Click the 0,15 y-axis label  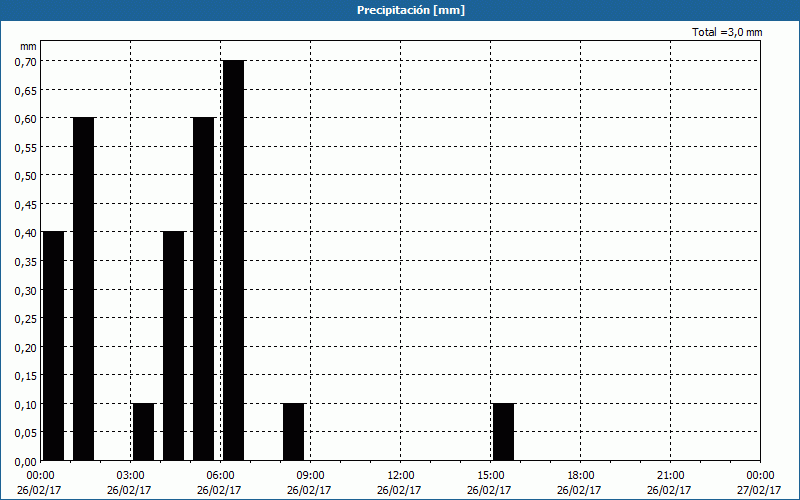pyautogui.click(x=26, y=376)
